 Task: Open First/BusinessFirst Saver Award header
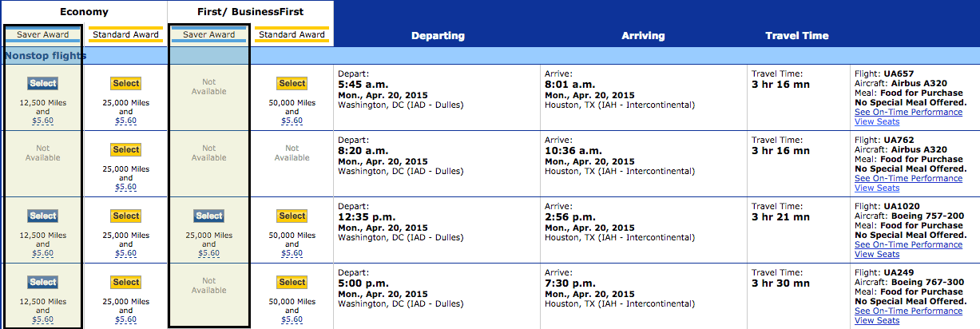click(x=209, y=34)
